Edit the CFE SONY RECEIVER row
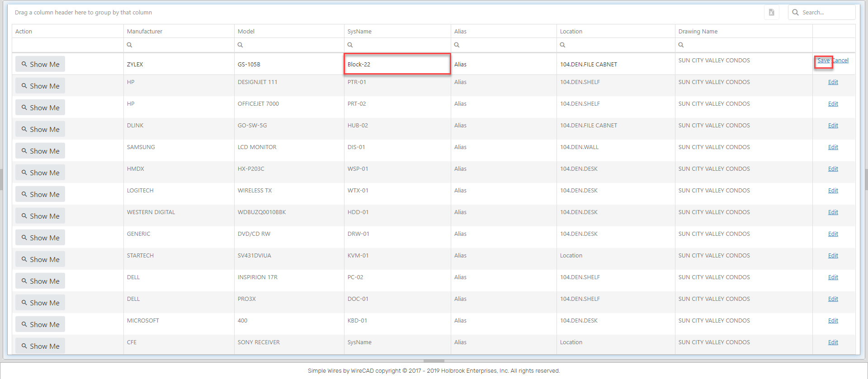868x379 pixels. point(833,342)
